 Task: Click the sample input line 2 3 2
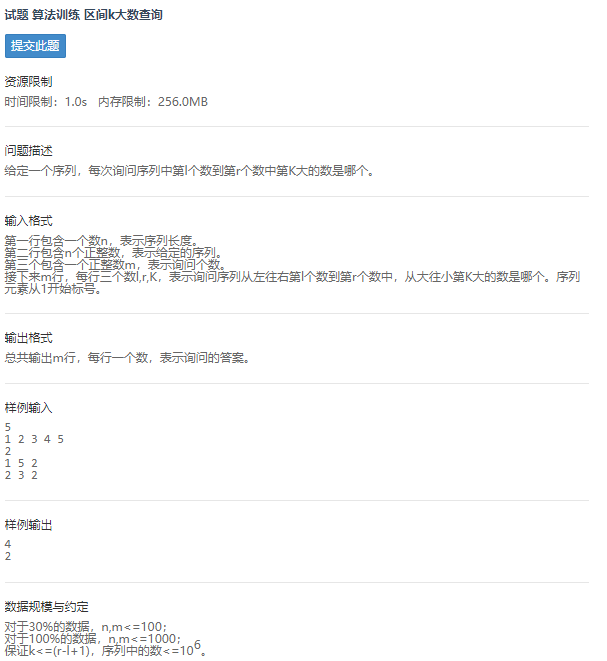(x=21, y=475)
